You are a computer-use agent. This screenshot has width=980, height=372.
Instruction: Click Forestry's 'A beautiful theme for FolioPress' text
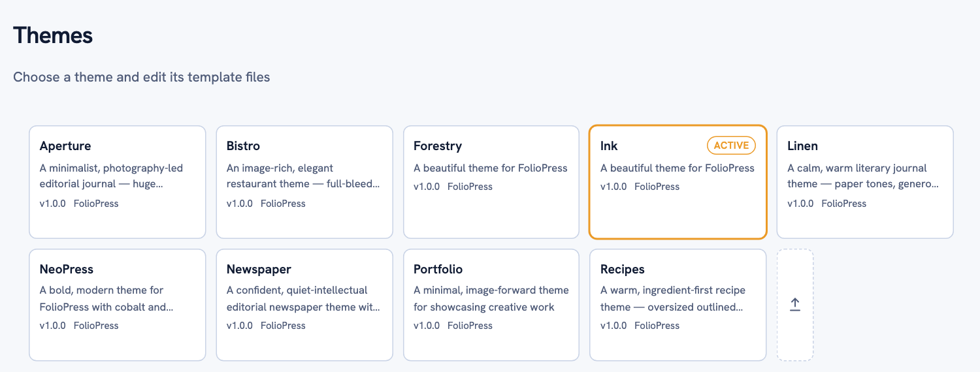(x=491, y=168)
